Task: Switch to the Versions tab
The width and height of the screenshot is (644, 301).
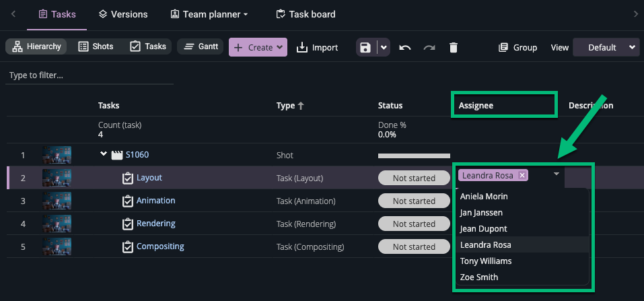Action: point(123,14)
